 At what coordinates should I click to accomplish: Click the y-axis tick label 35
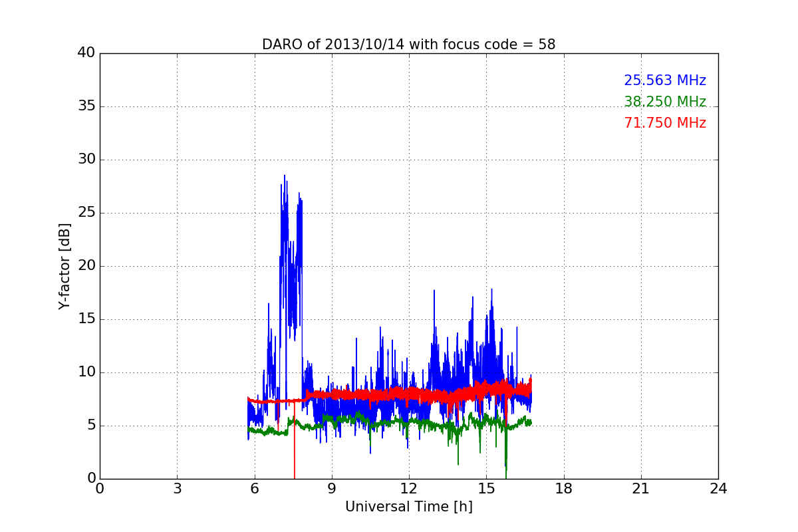[86, 106]
